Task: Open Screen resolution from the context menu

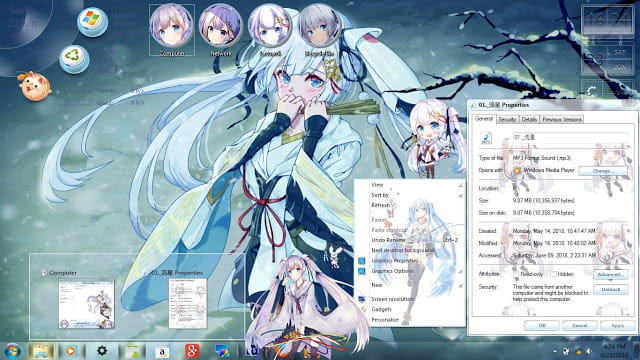Action: (411, 299)
